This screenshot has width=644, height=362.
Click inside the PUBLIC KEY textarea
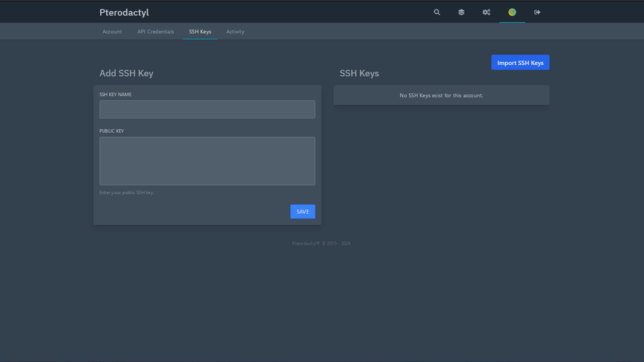pos(207,160)
